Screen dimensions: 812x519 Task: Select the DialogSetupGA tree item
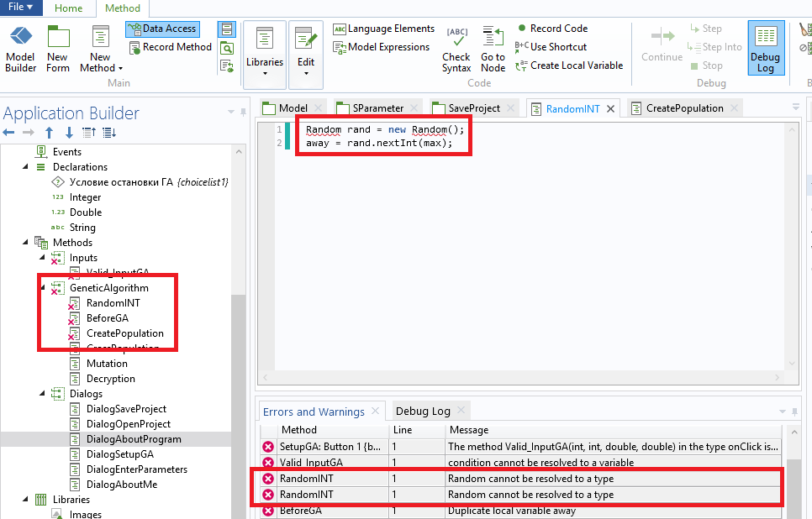pos(119,454)
